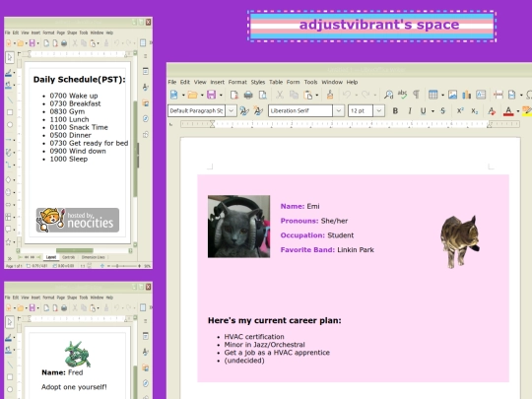Click Insert Text Box icon in Writer toolbar
The width and height of the screenshot is (532, 399).
(x=481, y=95)
